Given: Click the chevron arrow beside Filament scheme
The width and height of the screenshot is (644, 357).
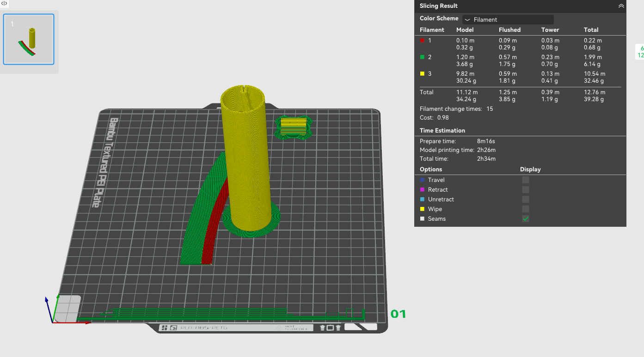Looking at the screenshot, I should (x=467, y=20).
